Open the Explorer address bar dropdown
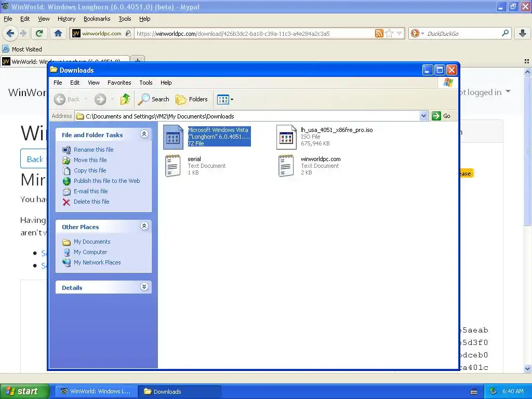 [423, 116]
